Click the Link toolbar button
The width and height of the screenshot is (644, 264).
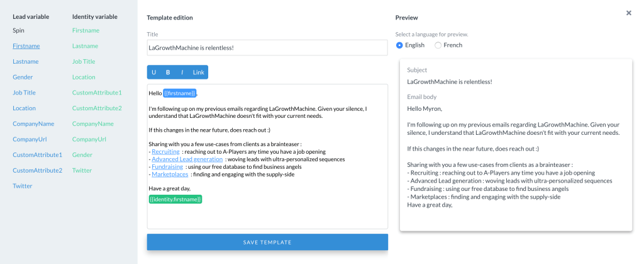pos(198,72)
